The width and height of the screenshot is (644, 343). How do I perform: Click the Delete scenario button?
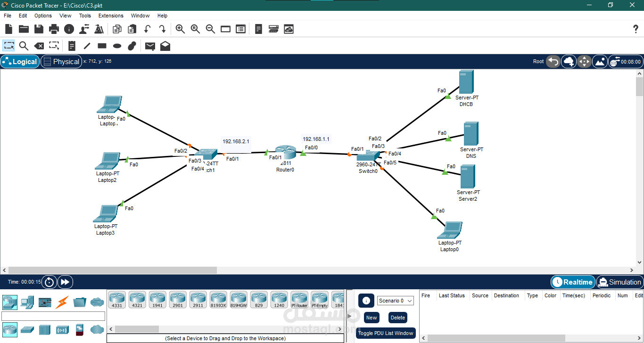(x=398, y=318)
